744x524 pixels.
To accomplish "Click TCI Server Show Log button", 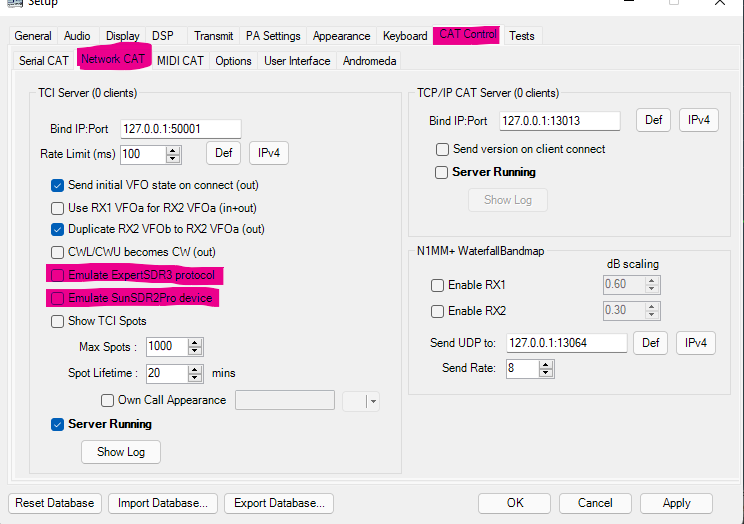I will coord(121,452).
